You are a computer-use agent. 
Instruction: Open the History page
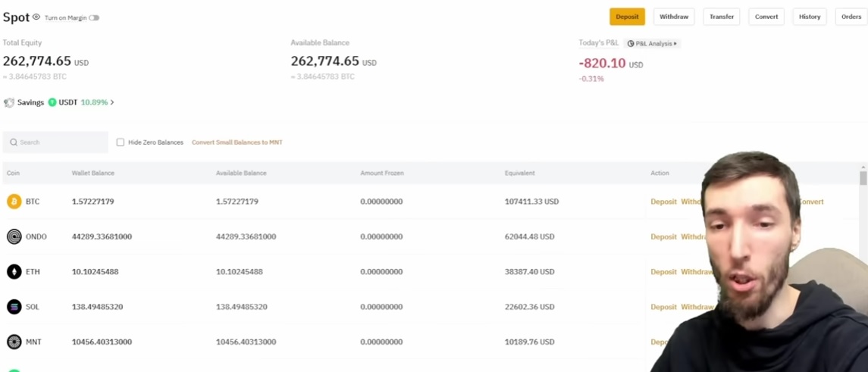pos(810,17)
